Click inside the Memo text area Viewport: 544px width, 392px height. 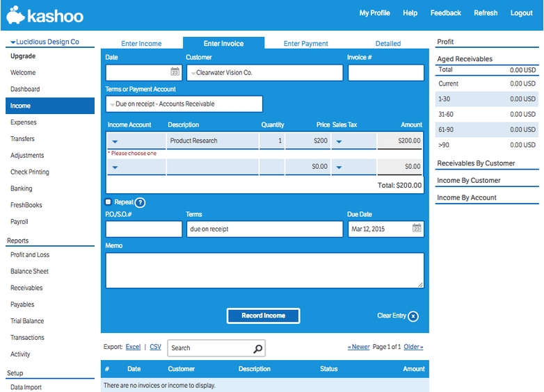[265, 270]
